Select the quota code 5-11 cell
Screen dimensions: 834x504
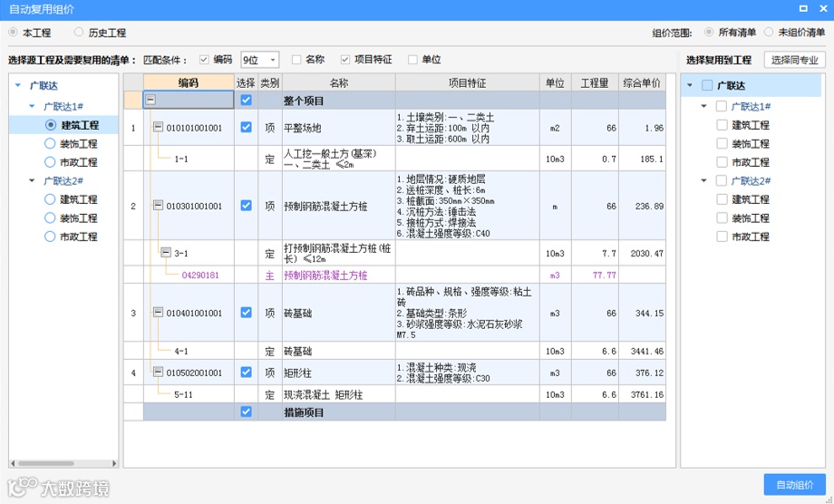189,394
